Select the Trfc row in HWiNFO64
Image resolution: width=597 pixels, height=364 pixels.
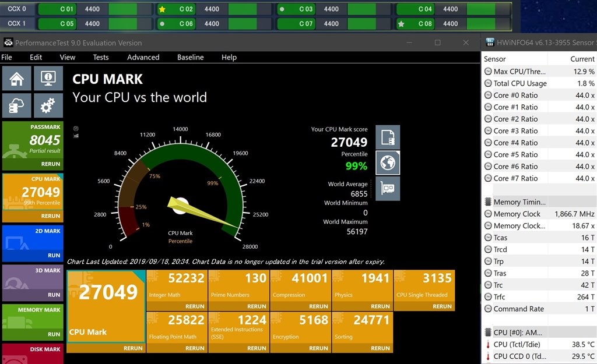539,297
